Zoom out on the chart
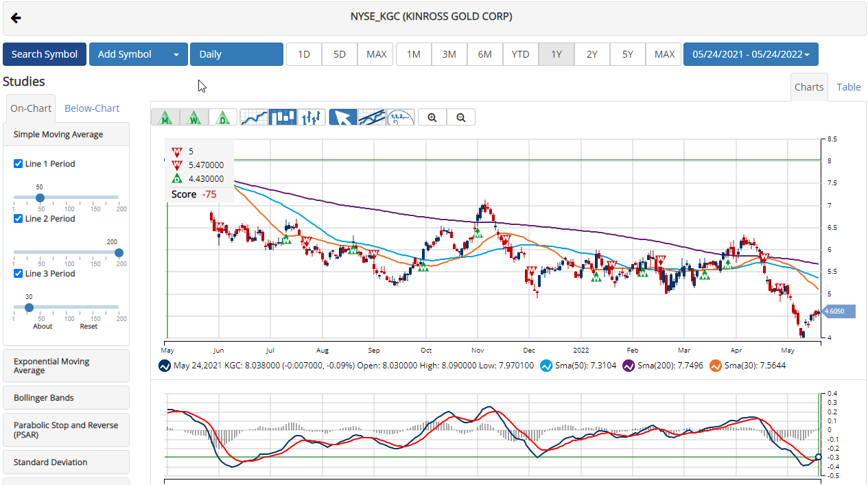 tap(461, 117)
